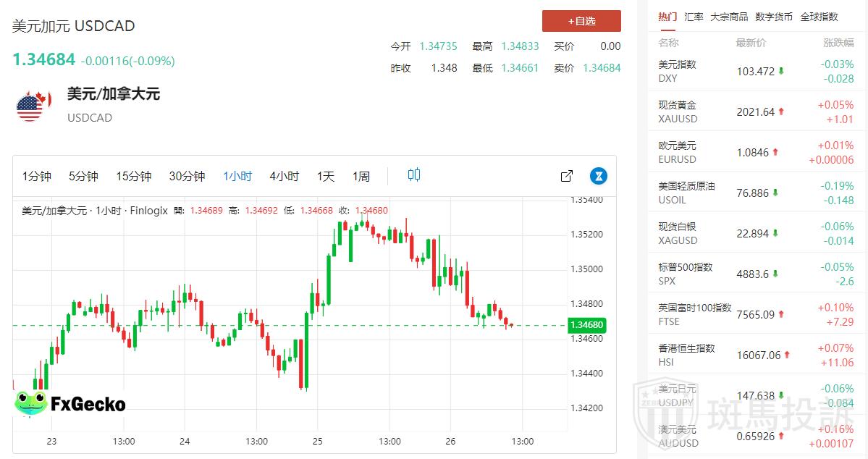868x459 pixels.
Task: Open the candlestick chart type icon
Action: [x=414, y=175]
